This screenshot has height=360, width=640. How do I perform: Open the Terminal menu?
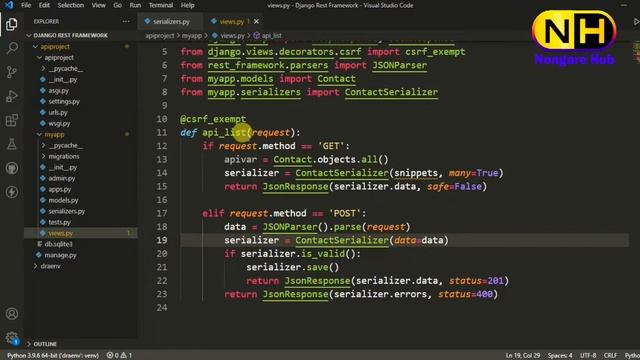[x=161, y=5]
